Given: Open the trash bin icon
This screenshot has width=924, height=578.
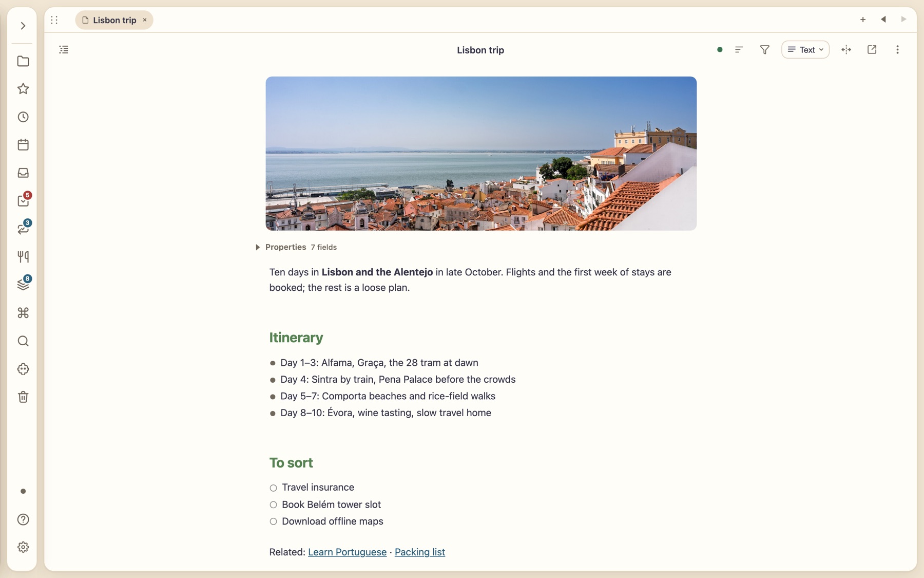Looking at the screenshot, I should (23, 397).
